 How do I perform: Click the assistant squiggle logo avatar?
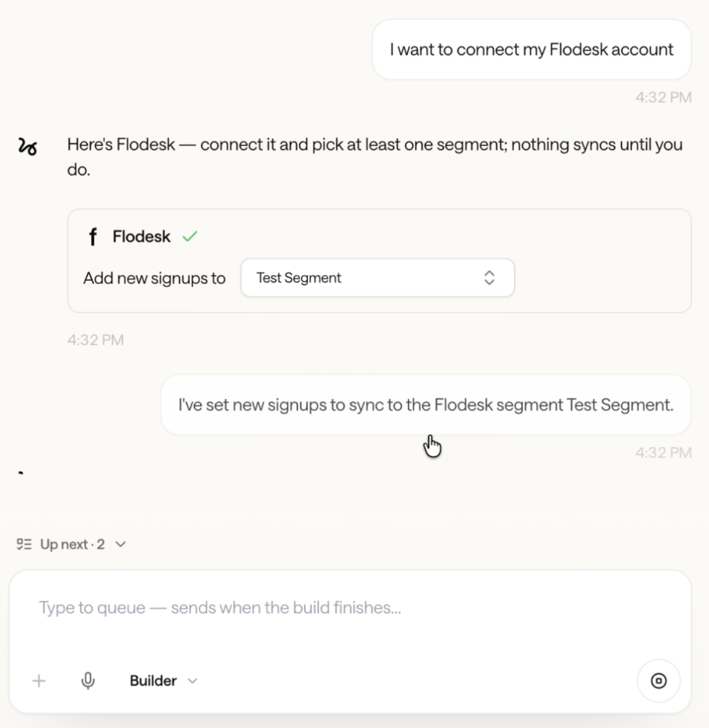point(27,146)
